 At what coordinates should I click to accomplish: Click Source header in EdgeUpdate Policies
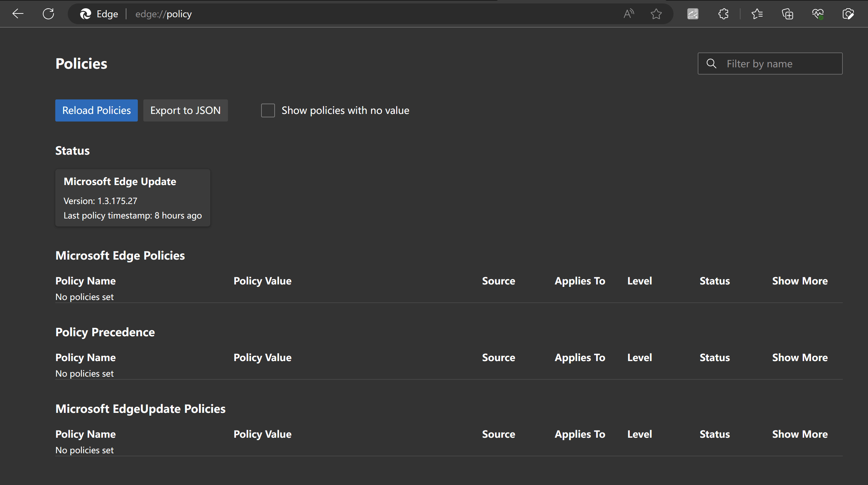point(498,434)
